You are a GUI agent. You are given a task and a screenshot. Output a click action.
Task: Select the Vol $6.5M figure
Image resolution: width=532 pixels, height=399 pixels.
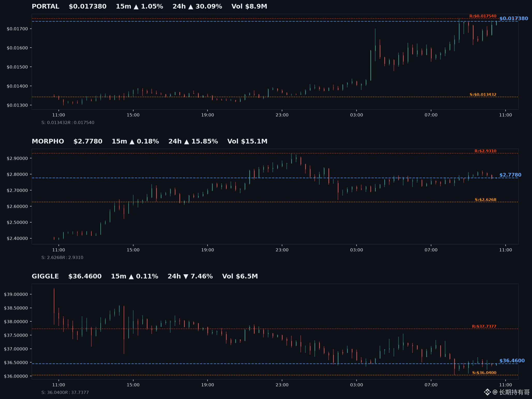pyautogui.click(x=240, y=276)
